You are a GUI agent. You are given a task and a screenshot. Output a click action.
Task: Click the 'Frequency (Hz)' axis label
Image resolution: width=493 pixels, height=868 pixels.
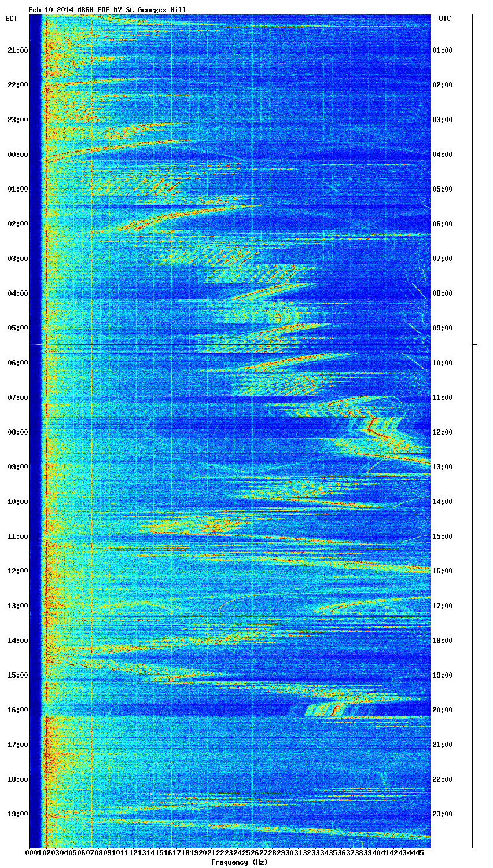tap(240, 862)
